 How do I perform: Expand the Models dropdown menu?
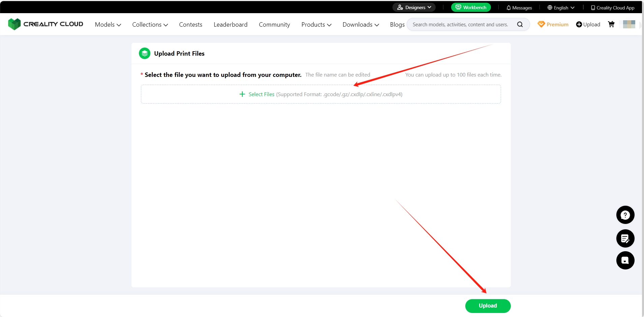click(x=108, y=25)
